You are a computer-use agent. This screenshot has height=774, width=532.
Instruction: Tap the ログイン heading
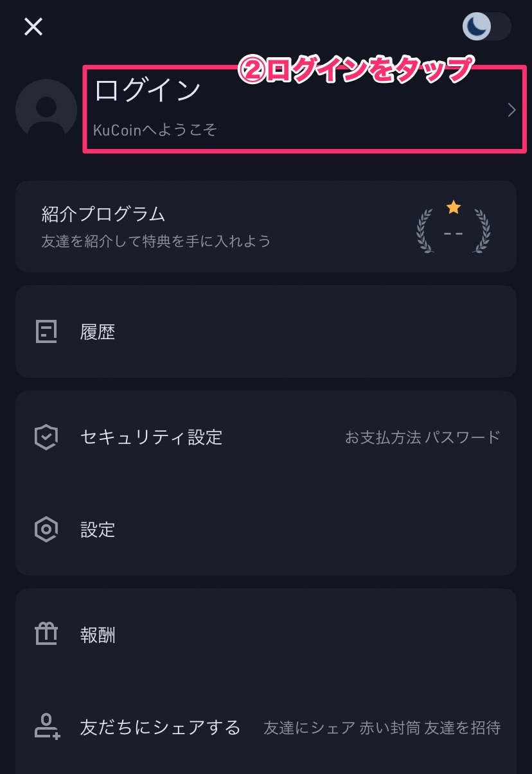pyautogui.click(x=148, y=91)
